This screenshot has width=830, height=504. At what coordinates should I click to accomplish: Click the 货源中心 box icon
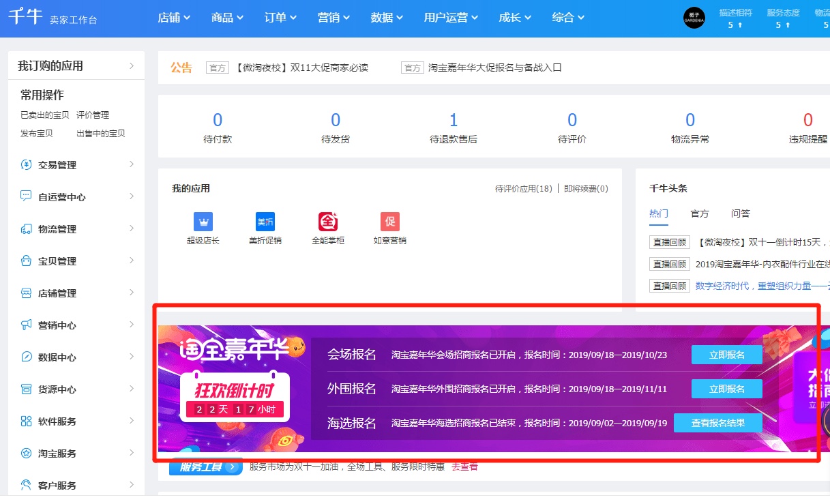(27, 389)
